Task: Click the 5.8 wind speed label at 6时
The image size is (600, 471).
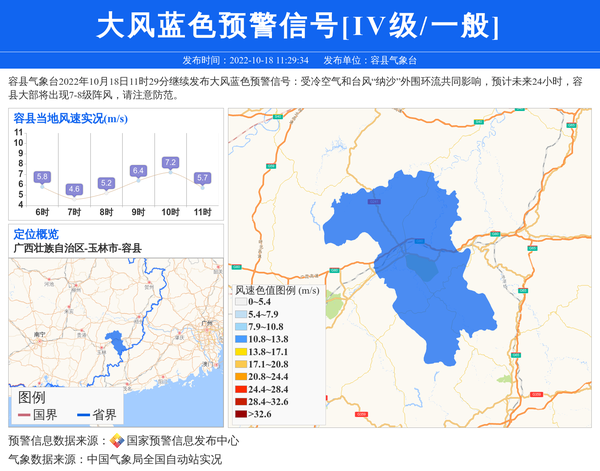Action: tap(42, 177)
